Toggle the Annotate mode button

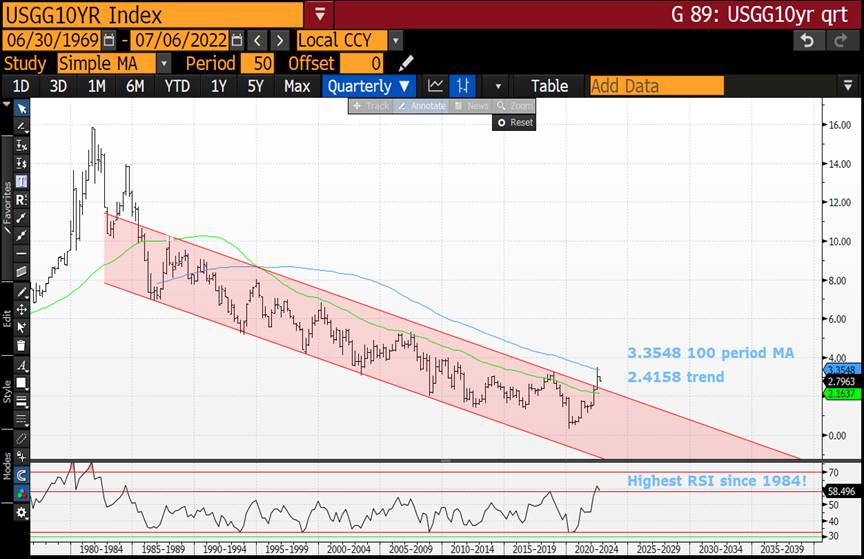click(420, 106)
